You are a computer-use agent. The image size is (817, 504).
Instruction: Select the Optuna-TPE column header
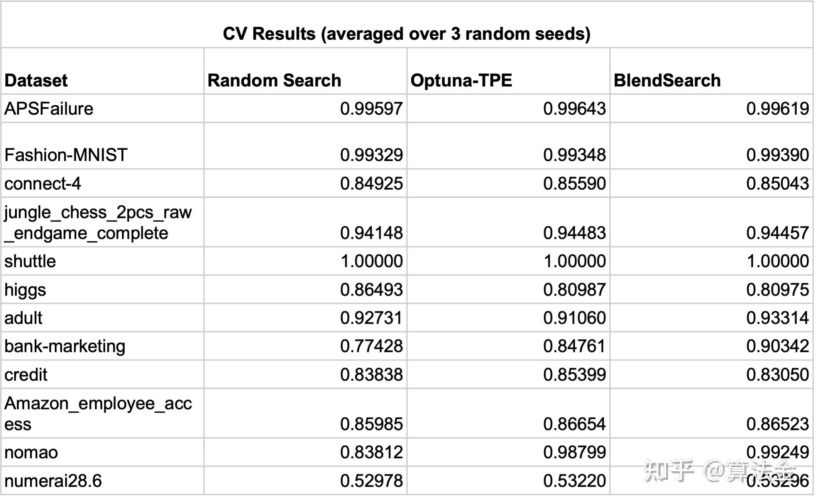[461, 81]
